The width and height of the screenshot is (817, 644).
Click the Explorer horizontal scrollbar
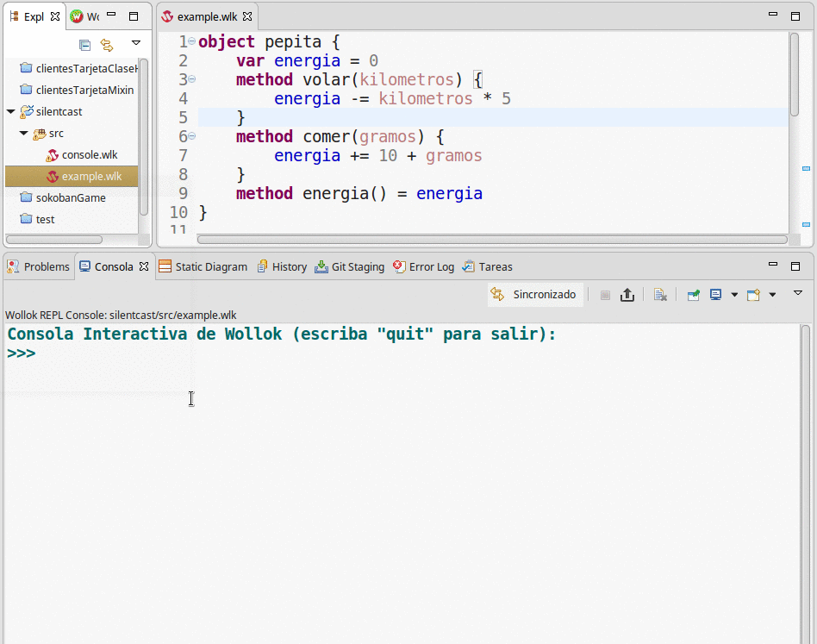click(54, 240)
